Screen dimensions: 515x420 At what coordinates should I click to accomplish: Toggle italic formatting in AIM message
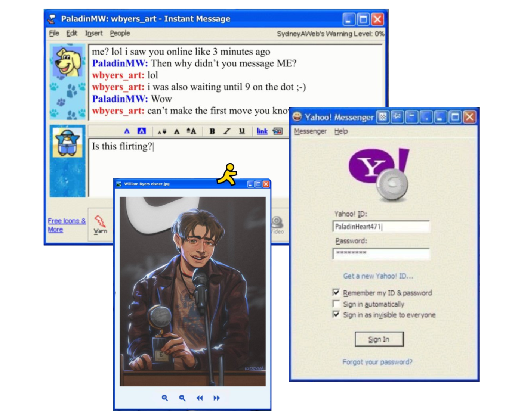[227, 131]
